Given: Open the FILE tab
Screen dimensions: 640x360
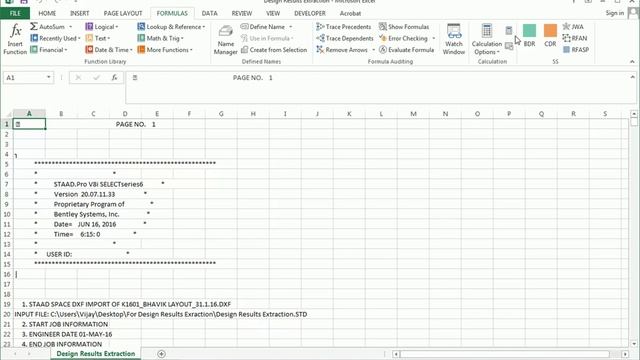Looking at the screenshot, I should coord(15,13).
